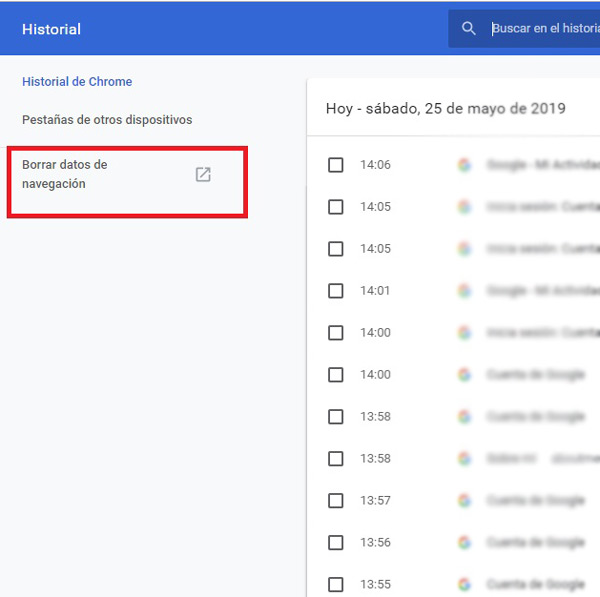
Task: Focus the Buscar en el historial field
Action: 545,29
